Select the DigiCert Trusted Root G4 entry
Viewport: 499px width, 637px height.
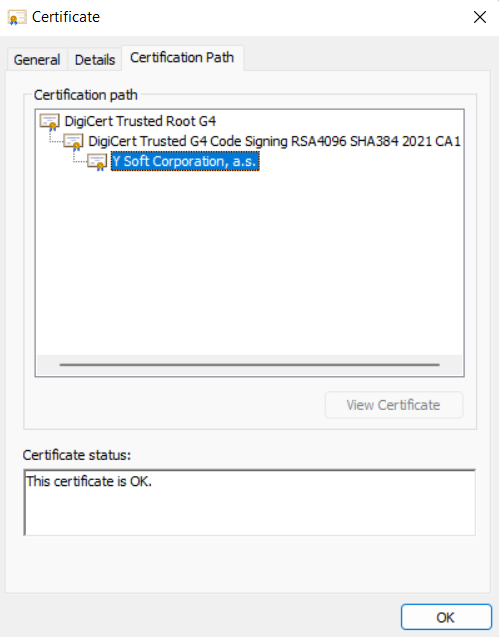click(140, 121)
